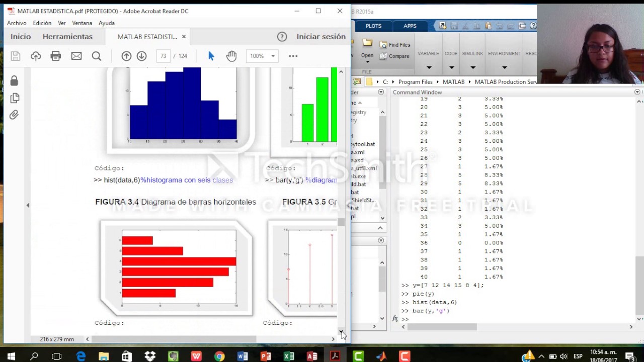
Task: Click taskbar clock 10:54 a. m.
Action: (x=603, y=356)
